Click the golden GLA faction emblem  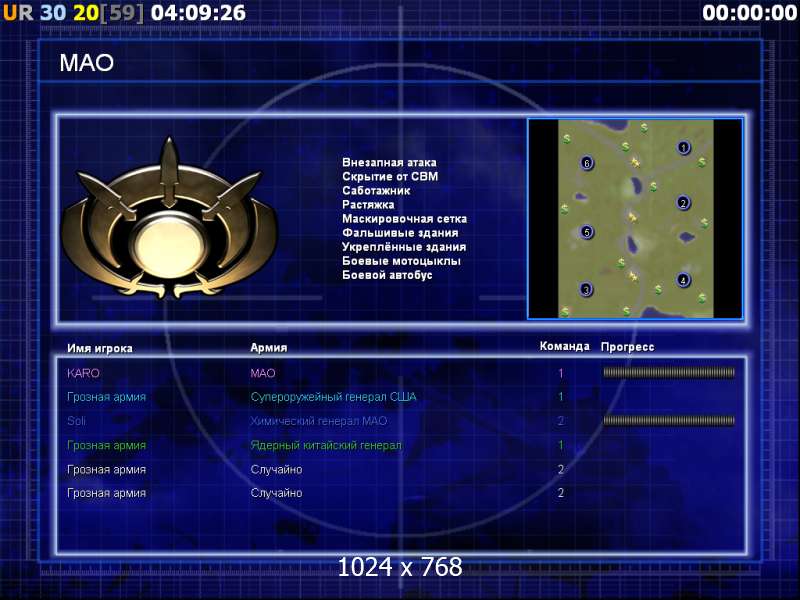pos(169,218)
